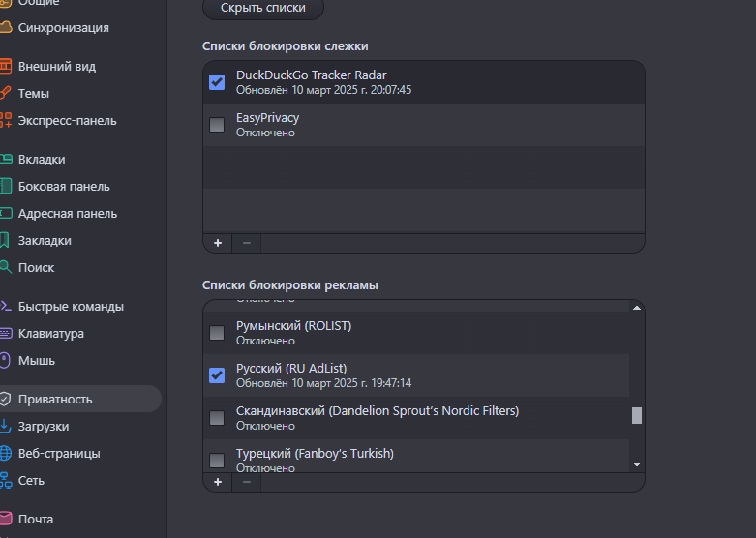Image resolution: width=756 pixels, height=538 pixels.
Task: Uncheck Русский (RU AdList) checkbox
Action: tap(217, 375)
